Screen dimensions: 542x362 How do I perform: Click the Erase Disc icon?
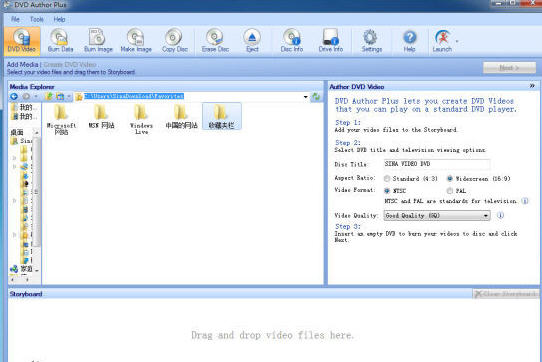pos(215,41)
